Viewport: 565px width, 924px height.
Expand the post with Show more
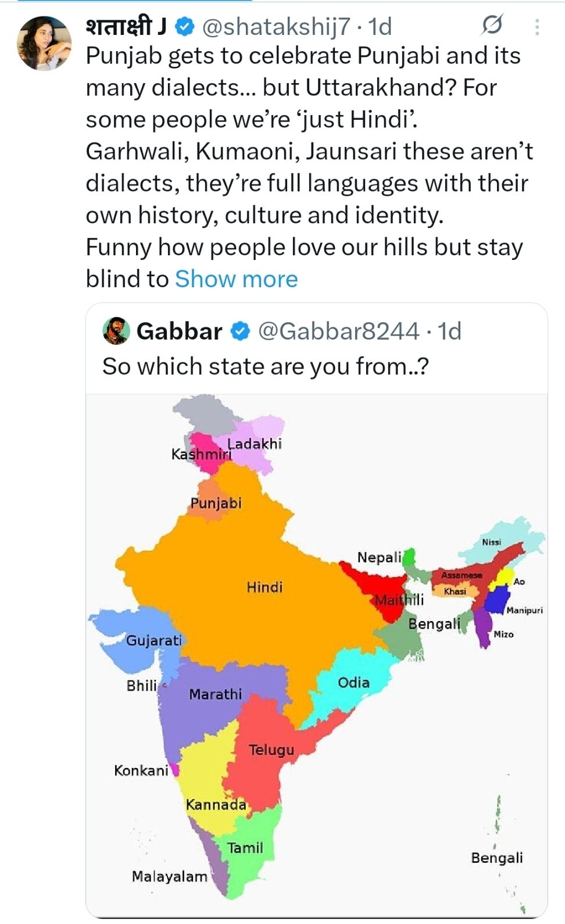coord(236,279)
